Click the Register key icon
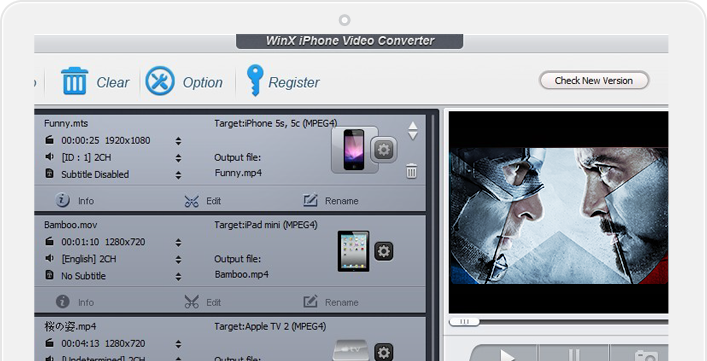Screen dimensions: 707x361 [x=255, y=80]
